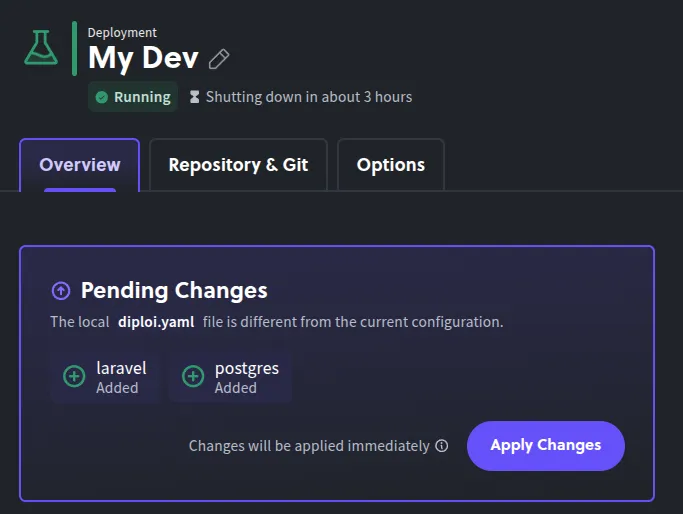Click the Running status badge

pos(133,97)
